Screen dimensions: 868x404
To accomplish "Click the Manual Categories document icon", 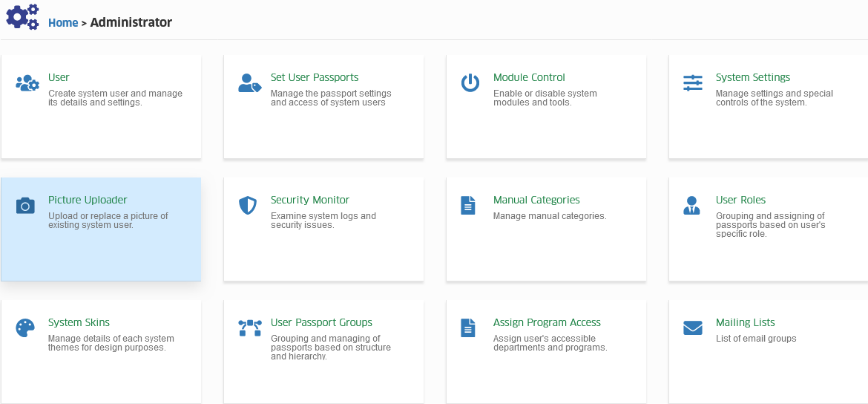I will click(468, 206).
